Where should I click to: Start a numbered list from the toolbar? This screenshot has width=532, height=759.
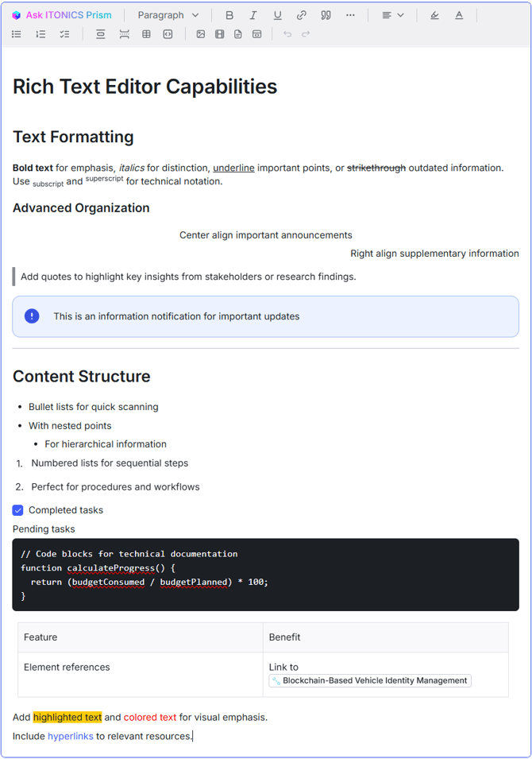click(x=40, y=34)
